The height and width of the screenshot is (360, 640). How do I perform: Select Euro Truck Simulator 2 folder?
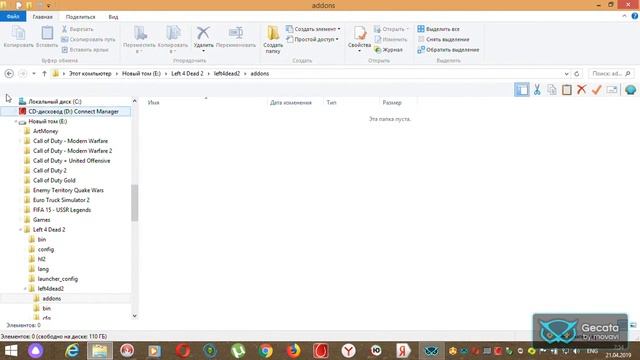coord(61,200)
